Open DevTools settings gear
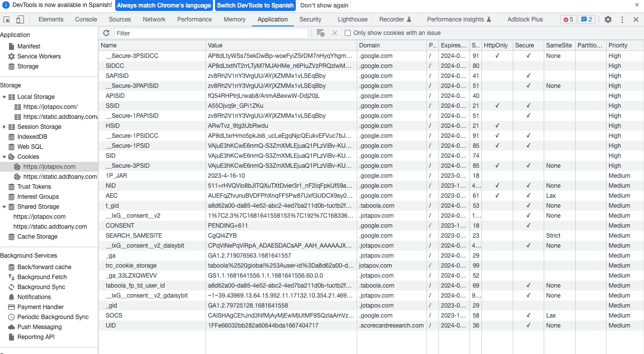Screen dimensions: 644x354 (x=608, y=19)
